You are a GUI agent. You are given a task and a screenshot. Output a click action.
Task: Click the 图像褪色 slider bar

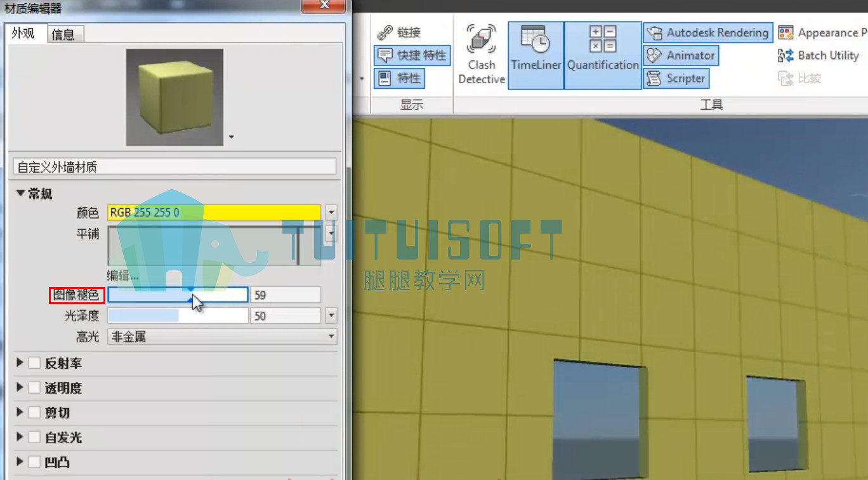click(178, 295)
